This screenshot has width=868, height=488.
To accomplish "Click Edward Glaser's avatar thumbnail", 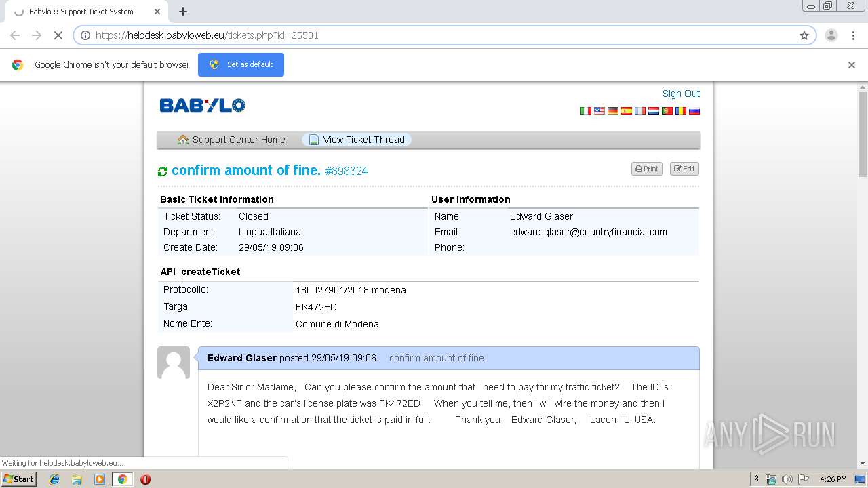I will (x=174, y=363).
